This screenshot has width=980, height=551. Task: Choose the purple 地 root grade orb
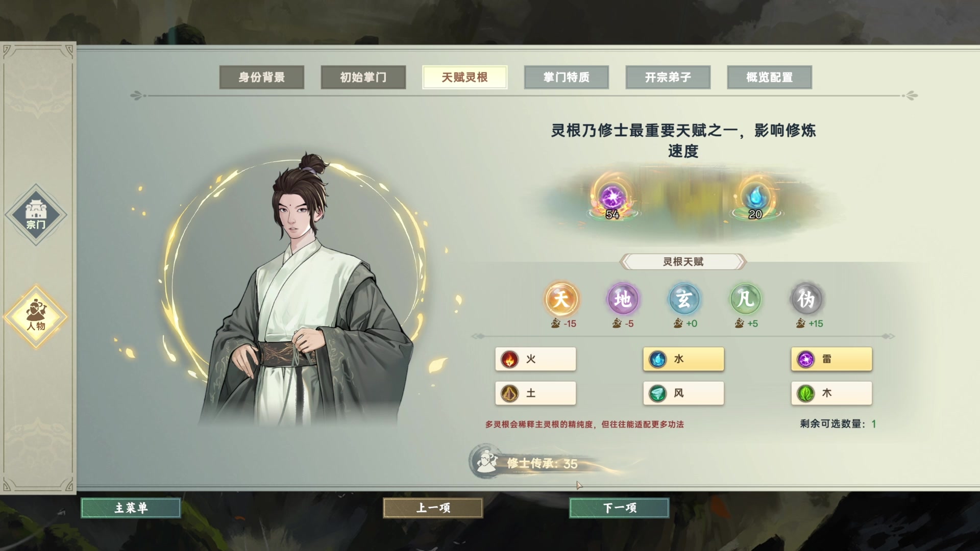(622, 299)
